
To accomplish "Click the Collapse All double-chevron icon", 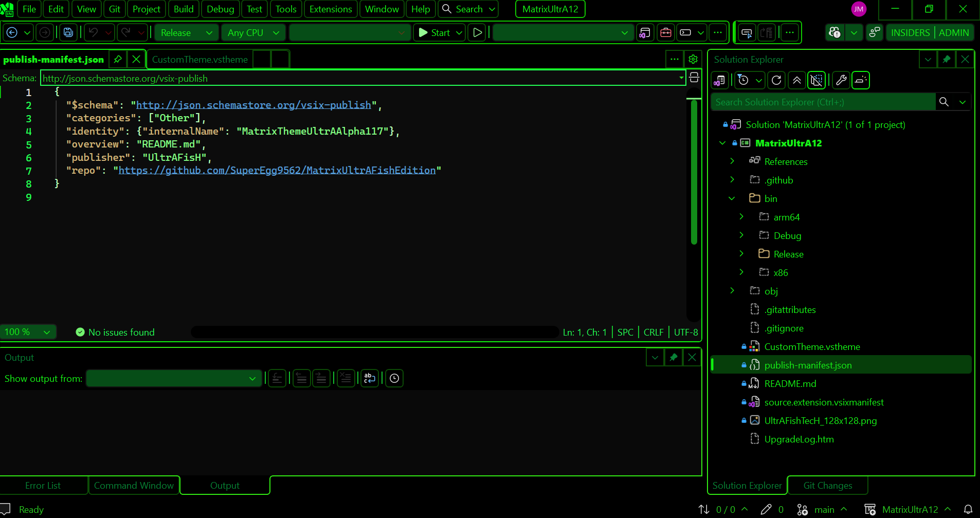I will click(x=796, y=80).
